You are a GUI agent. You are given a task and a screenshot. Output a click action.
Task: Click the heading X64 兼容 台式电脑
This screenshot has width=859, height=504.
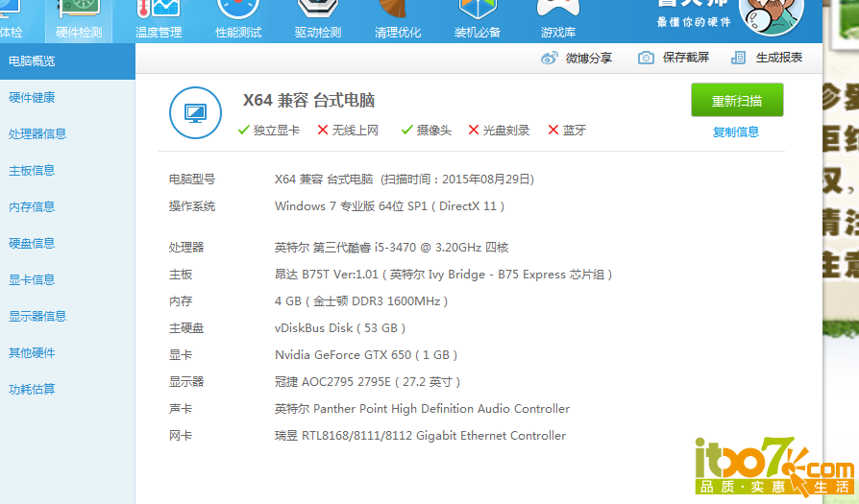(309, 100)
